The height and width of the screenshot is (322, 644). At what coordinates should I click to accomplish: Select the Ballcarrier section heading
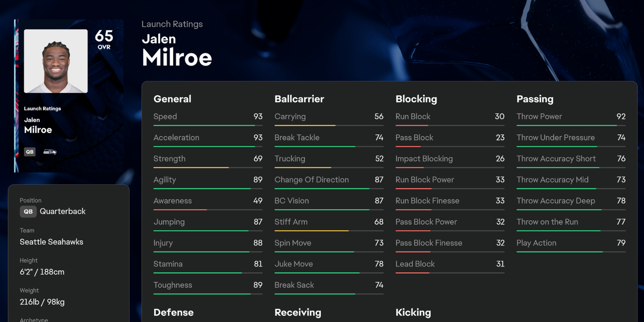click(299, 99)
